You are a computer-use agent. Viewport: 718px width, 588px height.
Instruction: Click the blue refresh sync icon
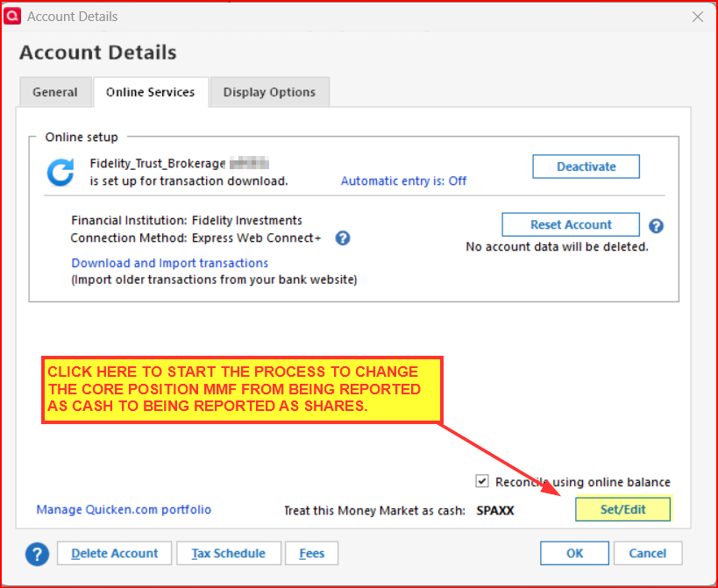pos(60,173)
